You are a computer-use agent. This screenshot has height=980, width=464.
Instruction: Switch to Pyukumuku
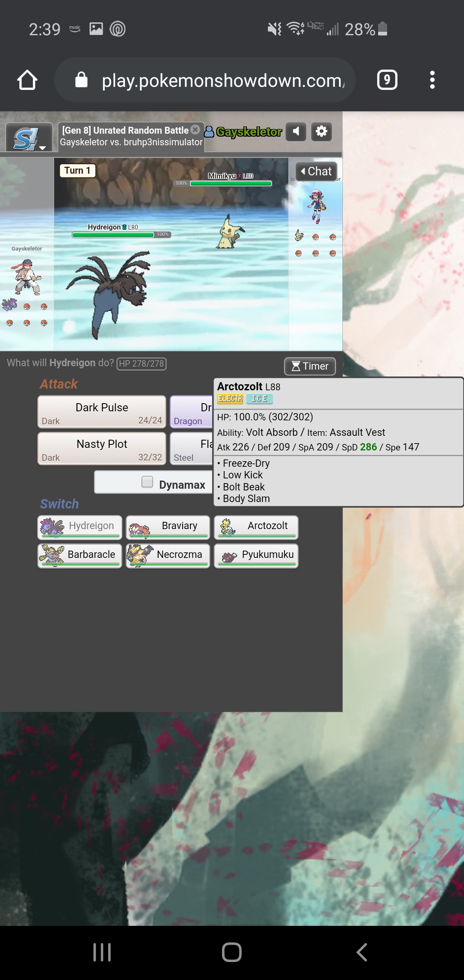256,556
